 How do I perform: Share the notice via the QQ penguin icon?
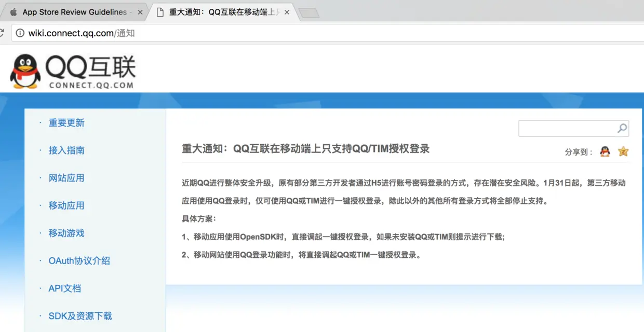604,151
